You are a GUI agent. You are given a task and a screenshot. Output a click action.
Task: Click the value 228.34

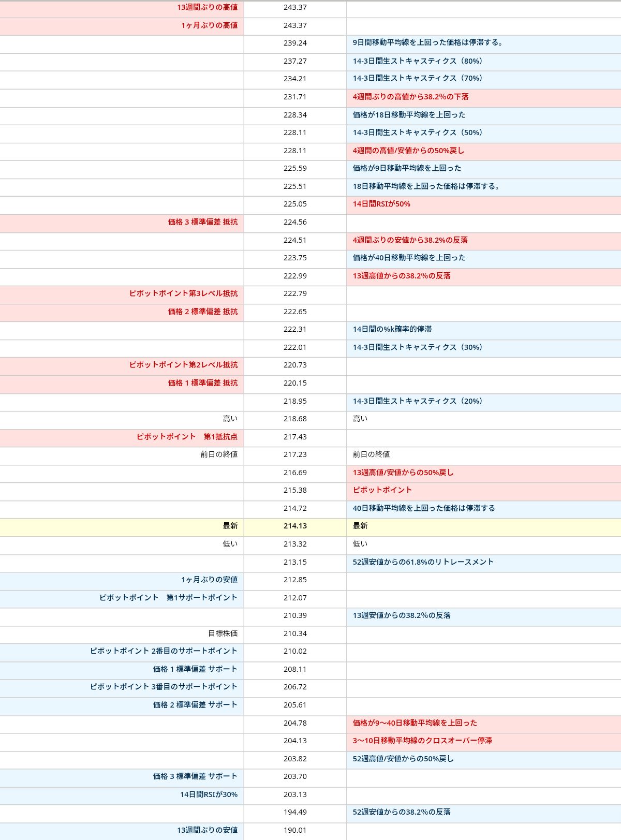[295, 115]
